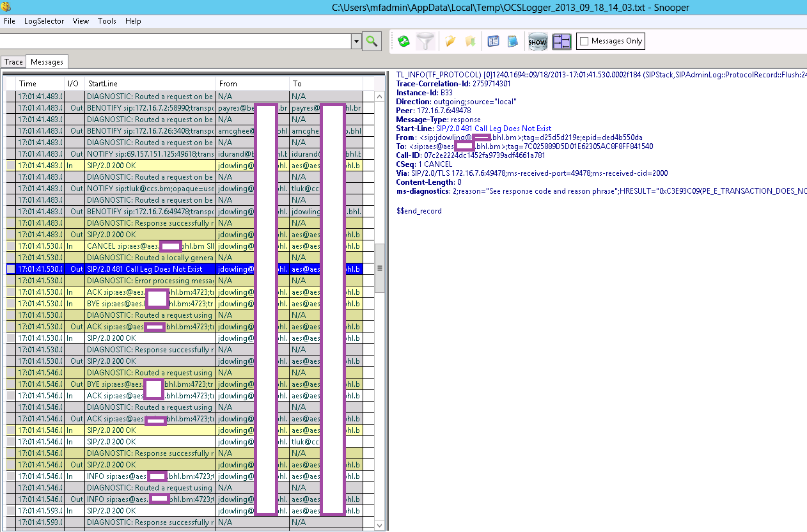Screen dimensions: 807x532
Task: Click the blue form layout toolbar icon
Action: pos(493,42)
